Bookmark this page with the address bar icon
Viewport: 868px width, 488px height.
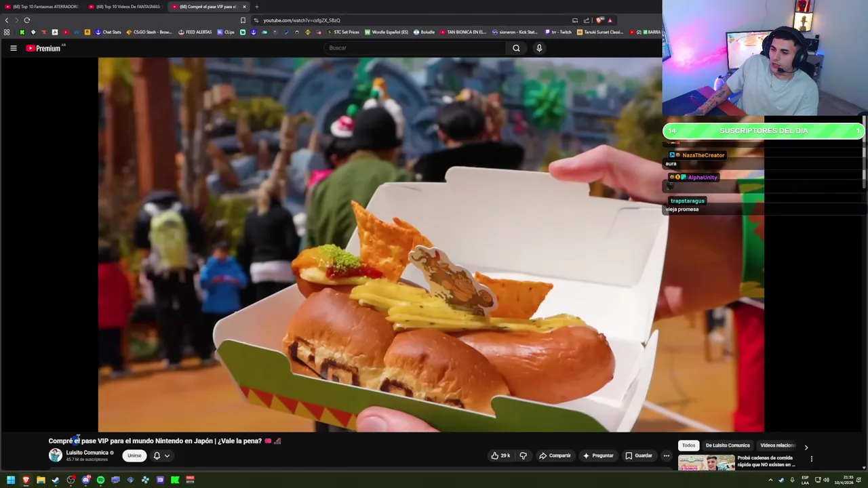(243, 20)
